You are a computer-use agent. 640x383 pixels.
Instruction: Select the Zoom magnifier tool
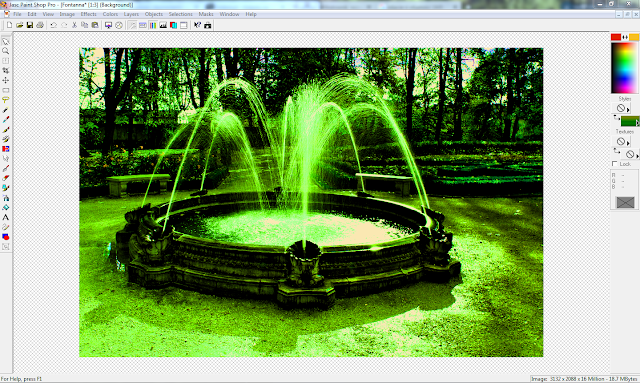point(6,51)
